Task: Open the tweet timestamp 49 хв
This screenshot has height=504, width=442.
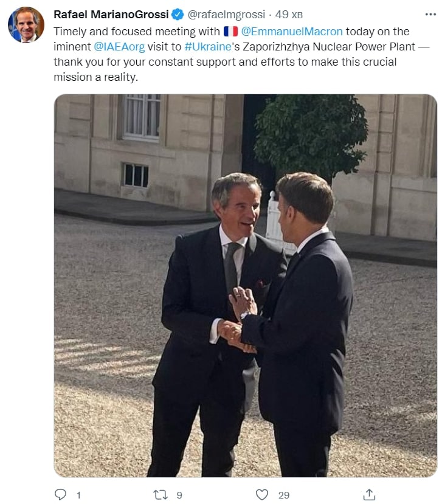Action: [x=284, y=15]
